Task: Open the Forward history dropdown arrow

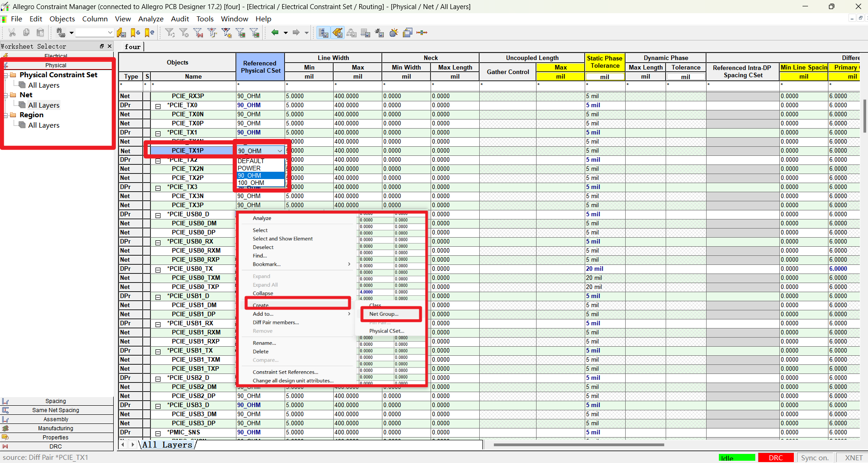Action: [306, 33]
